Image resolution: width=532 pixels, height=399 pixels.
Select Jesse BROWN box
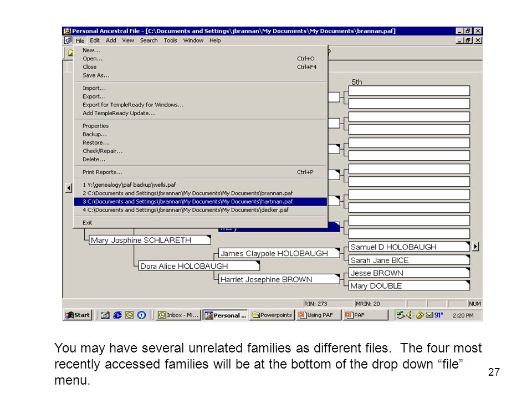pos(409,273)
